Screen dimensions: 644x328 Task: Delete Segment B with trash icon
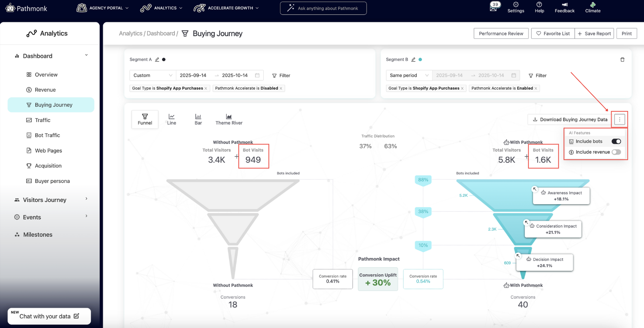coord(622,59)
